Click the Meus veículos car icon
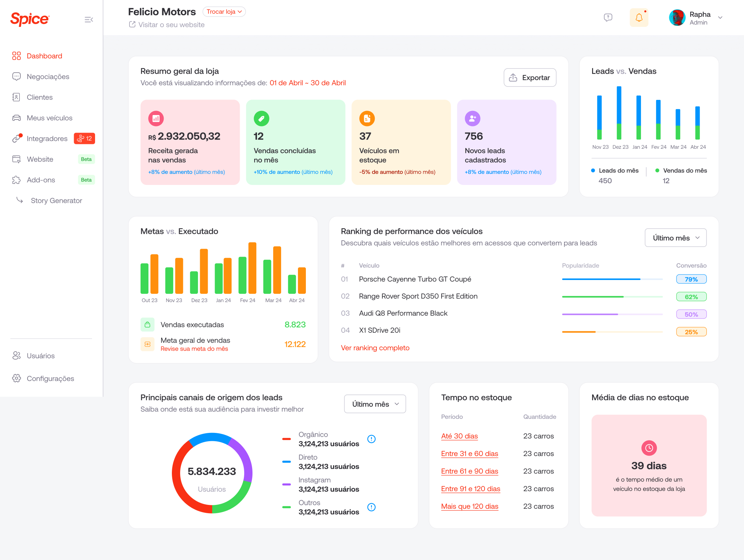Image resolution: width=744 pixels, height=560 pixels. tap(17, 118)
